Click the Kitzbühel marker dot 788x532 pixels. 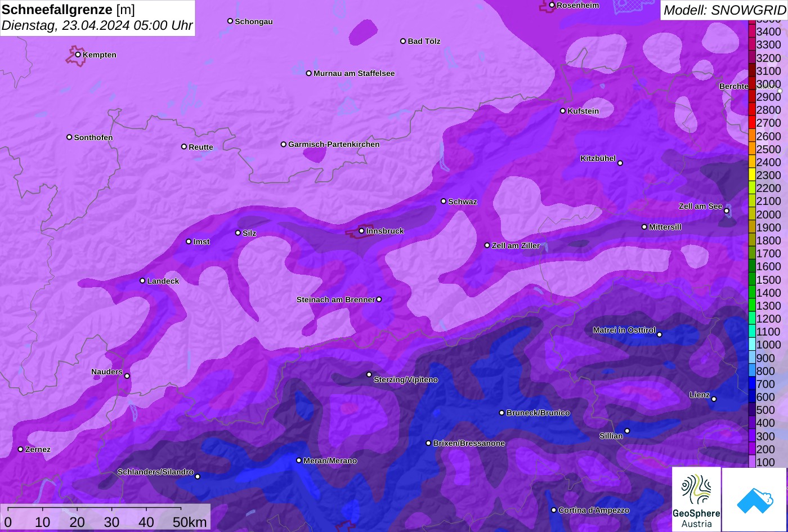click(x=620, y=163)
